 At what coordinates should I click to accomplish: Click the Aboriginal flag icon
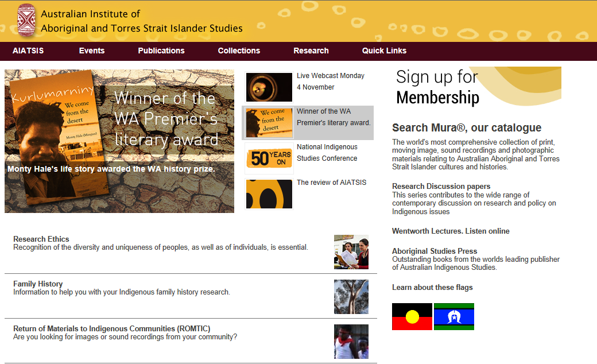(412, 316)
